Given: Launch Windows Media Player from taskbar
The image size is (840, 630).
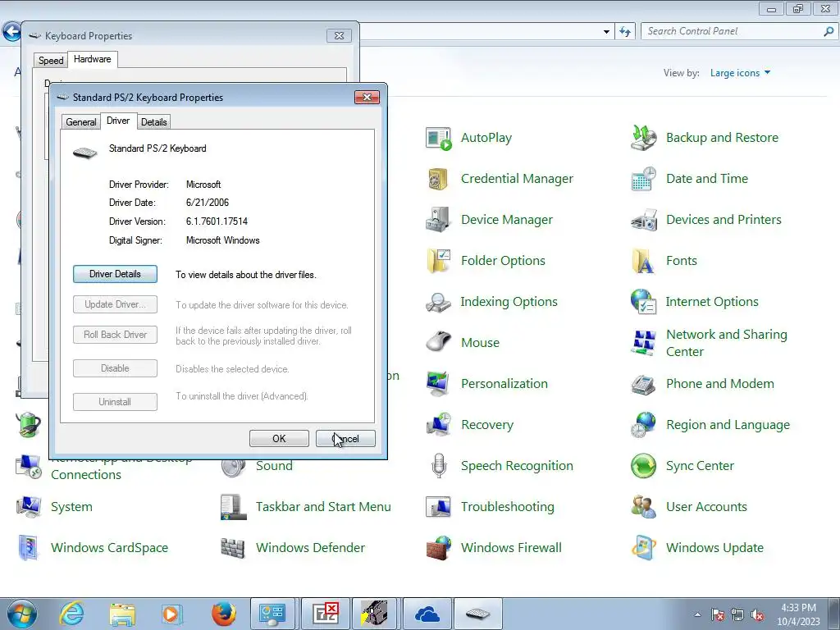Looking at the screenshot, I should 172,614.
